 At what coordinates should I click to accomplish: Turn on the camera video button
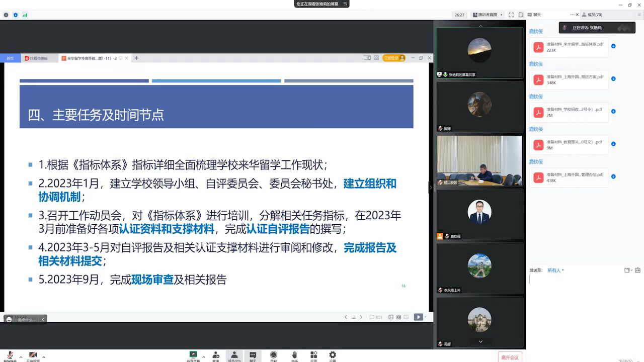[33, 355]
